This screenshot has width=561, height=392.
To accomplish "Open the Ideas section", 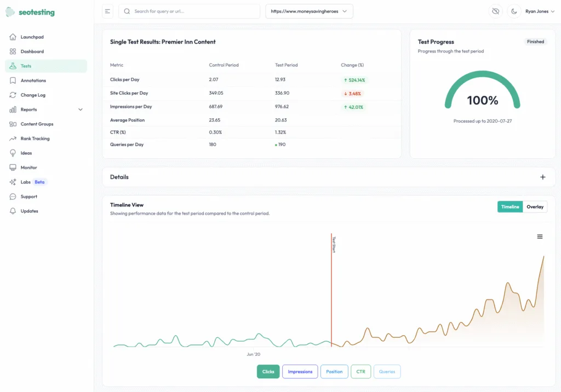I will [26, 153].
